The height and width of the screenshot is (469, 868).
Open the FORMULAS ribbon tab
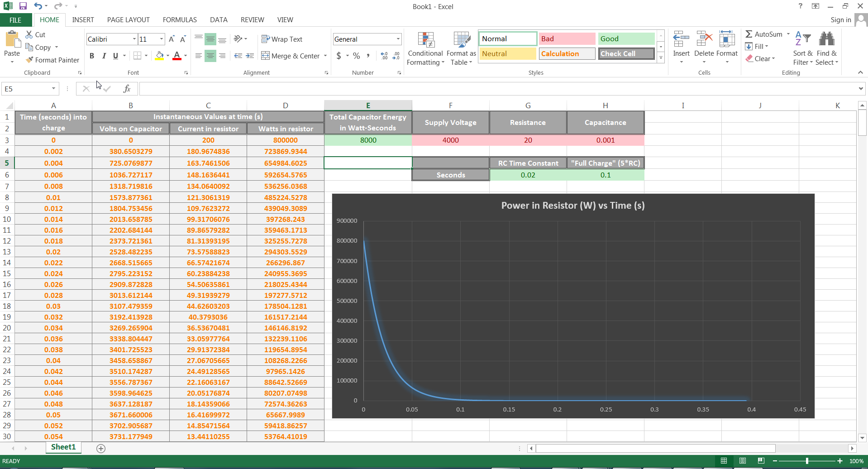[180, 20]
